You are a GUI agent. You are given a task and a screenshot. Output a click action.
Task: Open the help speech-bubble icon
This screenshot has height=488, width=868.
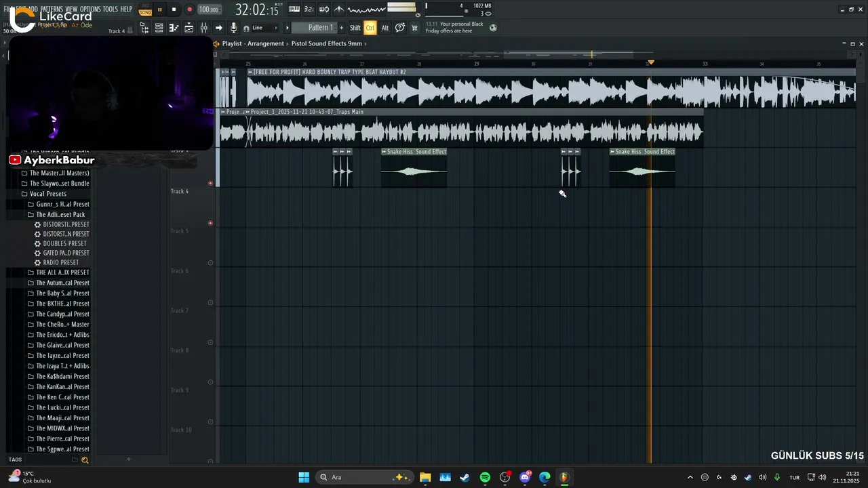tap(400, 28)
